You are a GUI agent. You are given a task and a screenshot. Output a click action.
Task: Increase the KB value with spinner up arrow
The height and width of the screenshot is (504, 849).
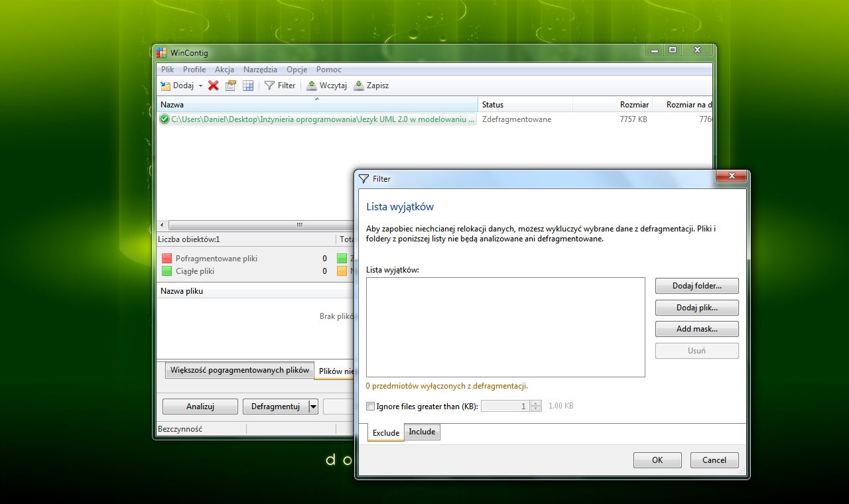(x=536, y=403)
